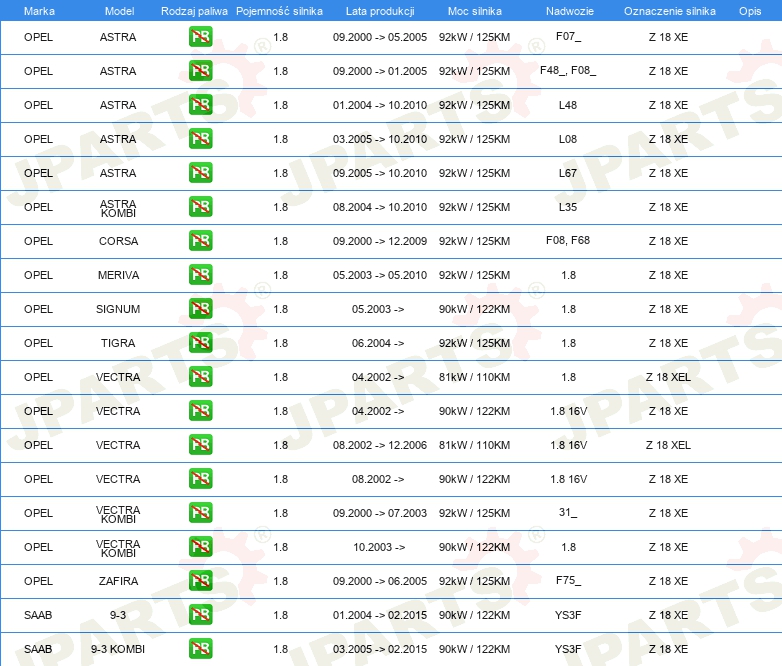This screenshot has width=782, height=666.
Task: Click production dates 09.2000 -> 06.2005
Action: (x=380, y=581)
